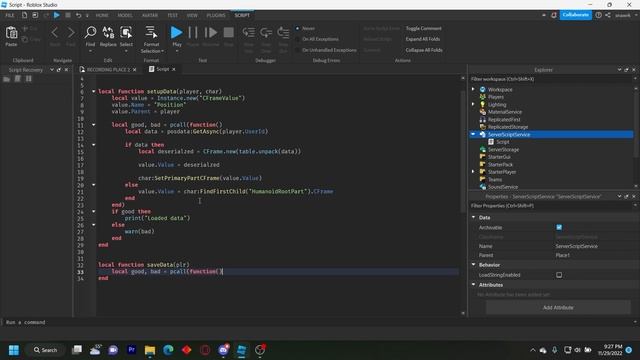Switch to the PLUGINS ribbon tab

click(x=216, y=15)
